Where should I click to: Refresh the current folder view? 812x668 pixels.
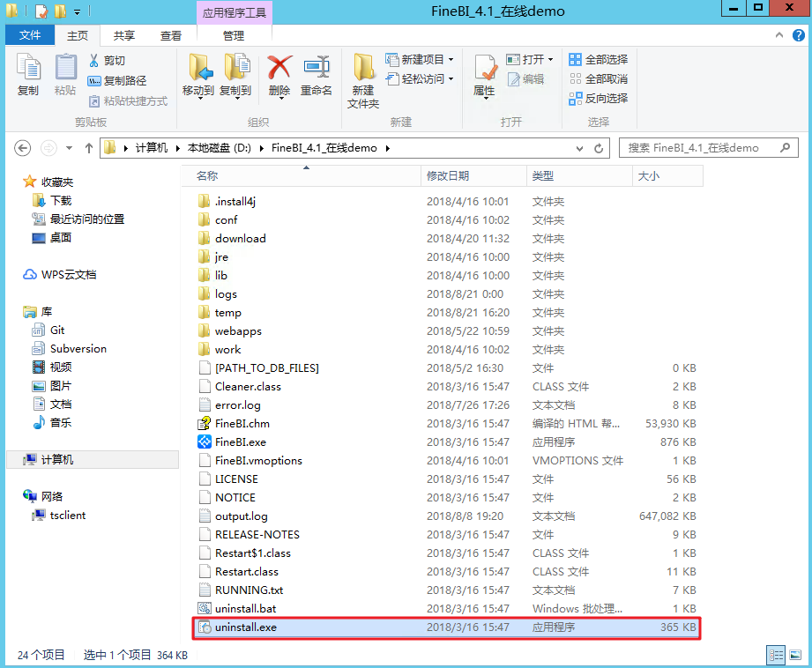pos(599,148)
